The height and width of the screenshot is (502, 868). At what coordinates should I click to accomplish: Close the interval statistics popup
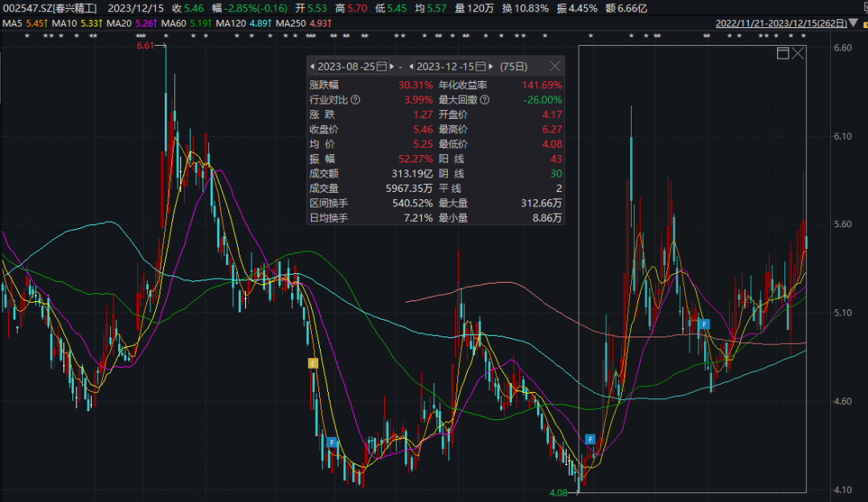point(555,67)
